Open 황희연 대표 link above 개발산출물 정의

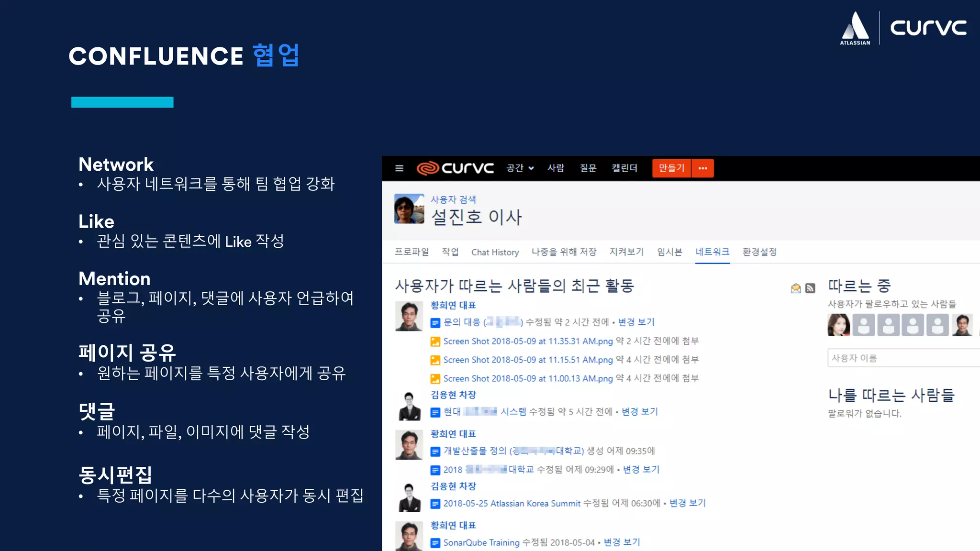pyautogui.click(x=453, y=434)
